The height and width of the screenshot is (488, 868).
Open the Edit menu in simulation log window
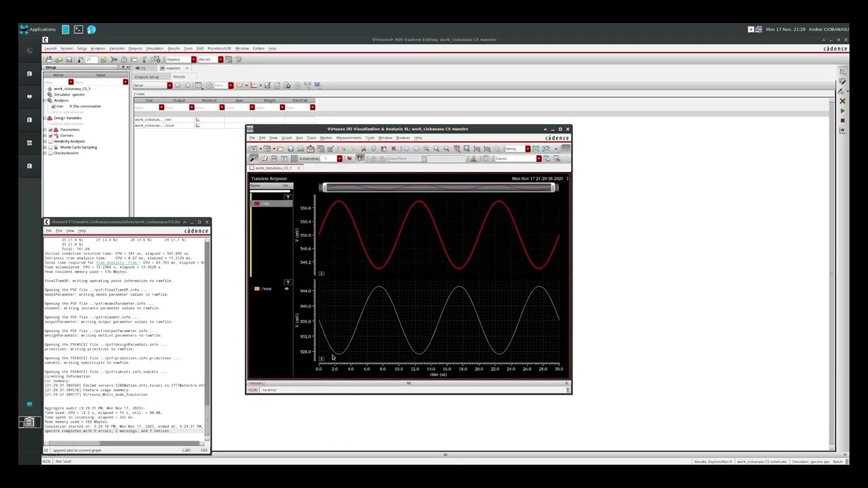tap(59, 231)
